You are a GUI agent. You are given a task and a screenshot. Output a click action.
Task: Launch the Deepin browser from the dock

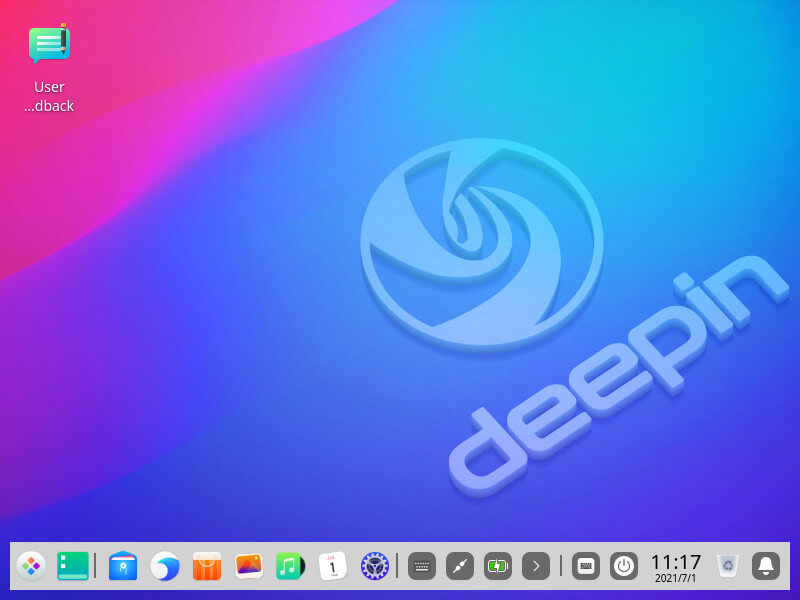(x=165, y=566)
